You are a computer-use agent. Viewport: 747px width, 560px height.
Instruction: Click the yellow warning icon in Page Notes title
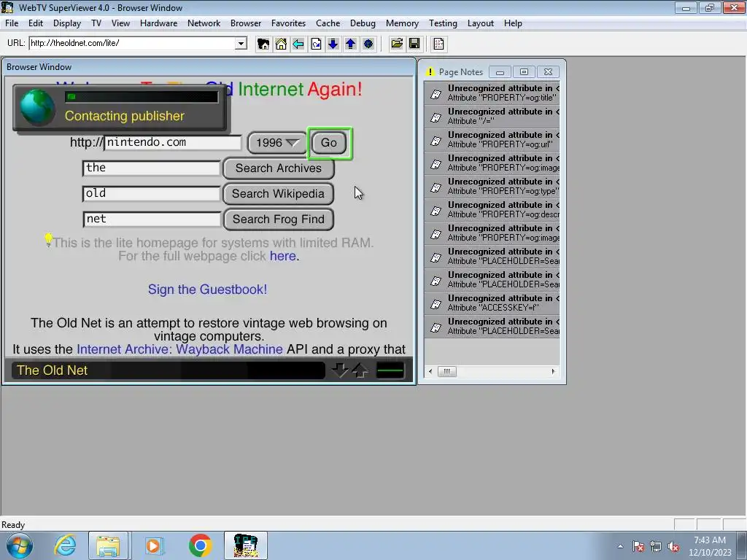point(430,72)
